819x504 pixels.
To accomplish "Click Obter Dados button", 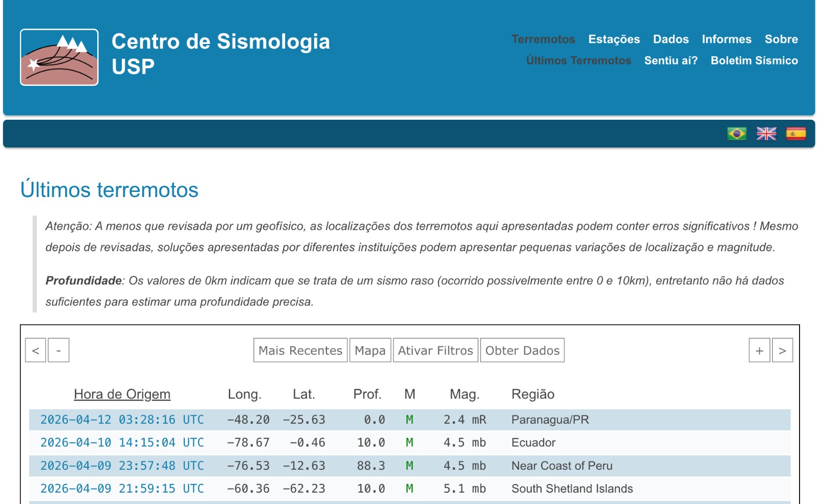I will tap(522, 350).
